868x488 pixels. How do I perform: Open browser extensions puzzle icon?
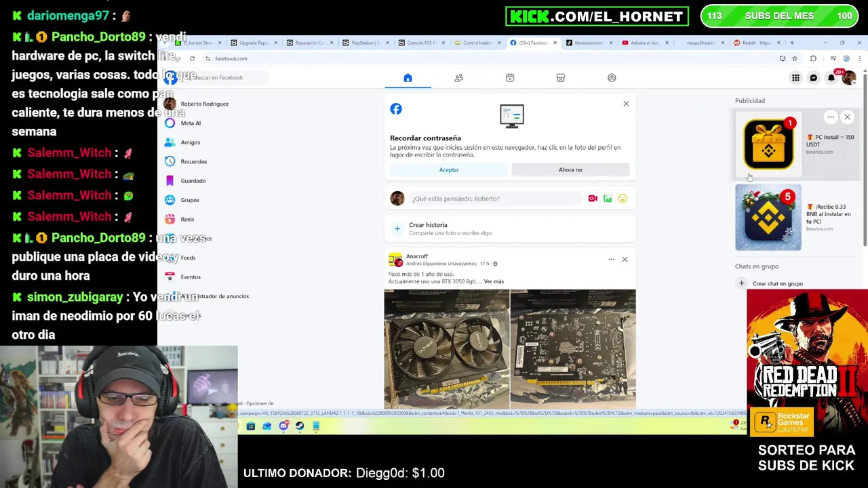(813, 58)
